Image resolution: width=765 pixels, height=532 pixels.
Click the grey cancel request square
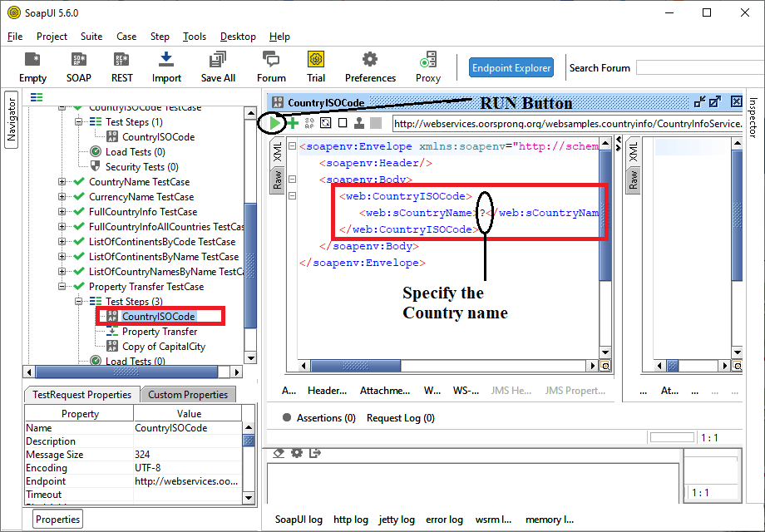pos(376,123)
